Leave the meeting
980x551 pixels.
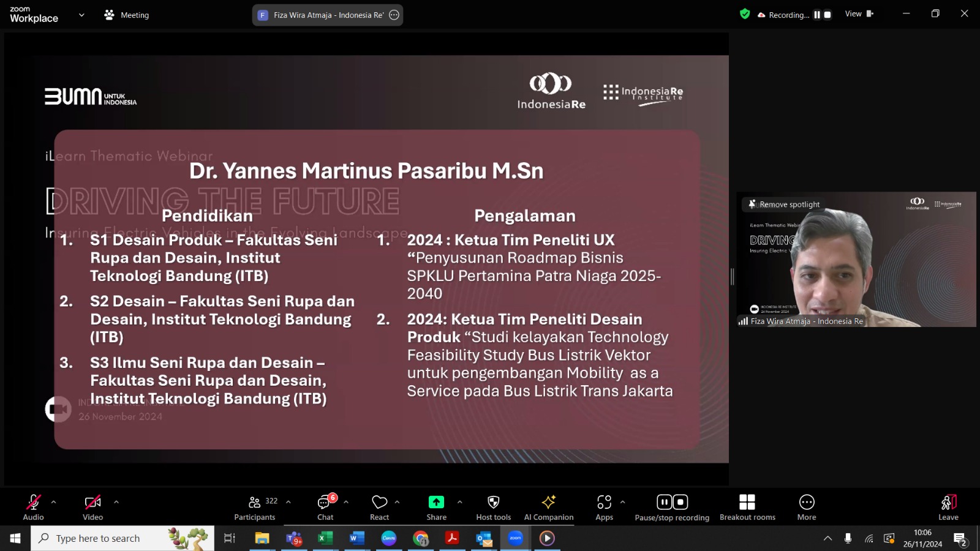coord(948,508)
